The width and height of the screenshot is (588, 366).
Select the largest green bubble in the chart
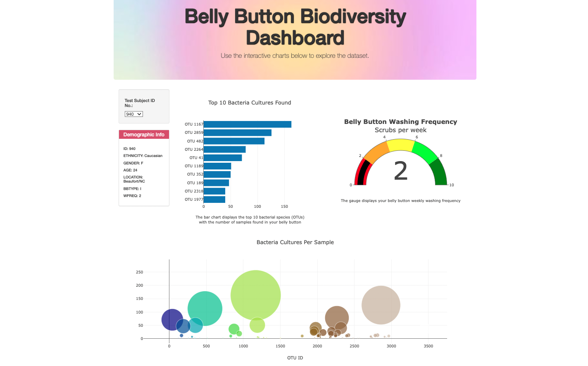tap(255, 294)
